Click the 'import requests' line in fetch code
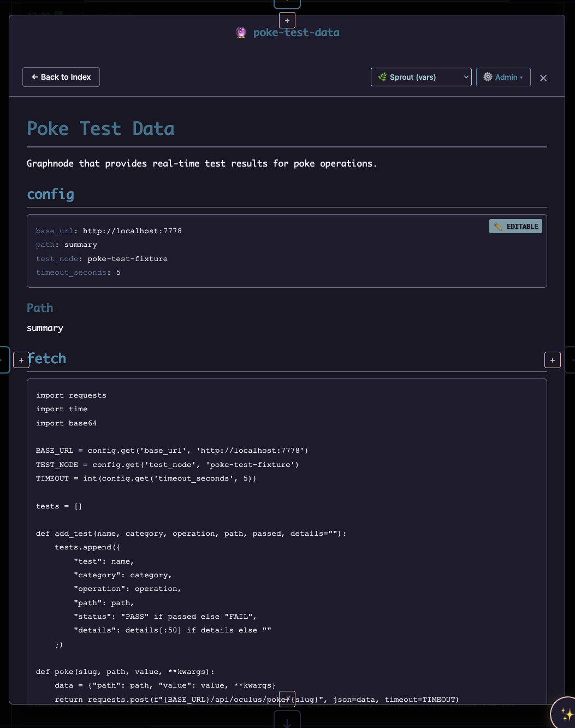Viewport: 575px width, 728px height. point(71,395)
